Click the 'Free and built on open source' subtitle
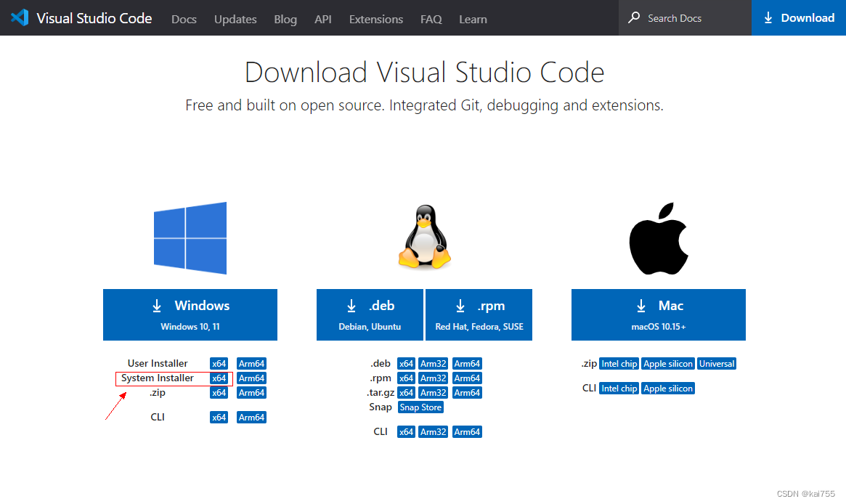The height and width of the screenshot is (504, 846). [x=425, y=105]
